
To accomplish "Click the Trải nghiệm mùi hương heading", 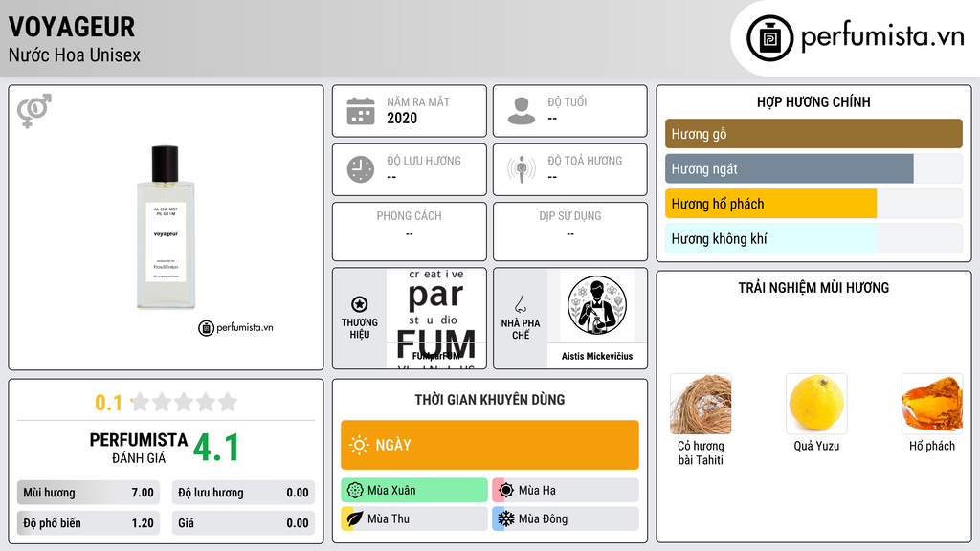I will [x=813, y=288].
